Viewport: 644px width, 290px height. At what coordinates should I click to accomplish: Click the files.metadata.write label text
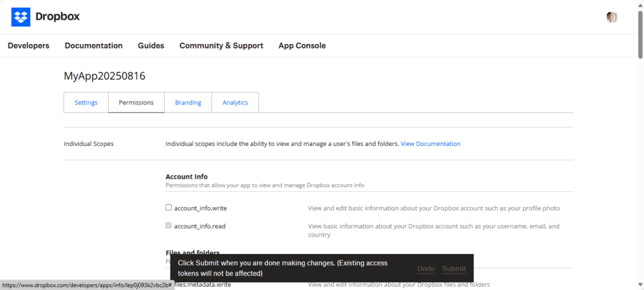point(202,285)
